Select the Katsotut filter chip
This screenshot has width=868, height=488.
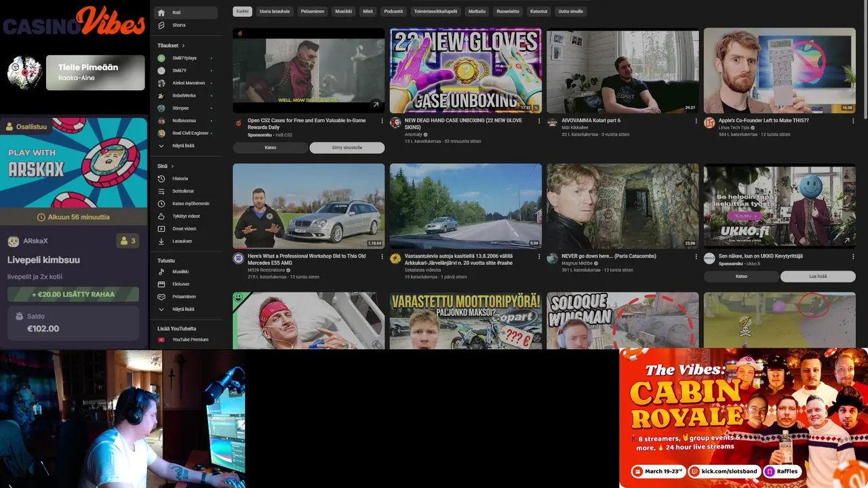pyautogui.click(x=539, y=12)
